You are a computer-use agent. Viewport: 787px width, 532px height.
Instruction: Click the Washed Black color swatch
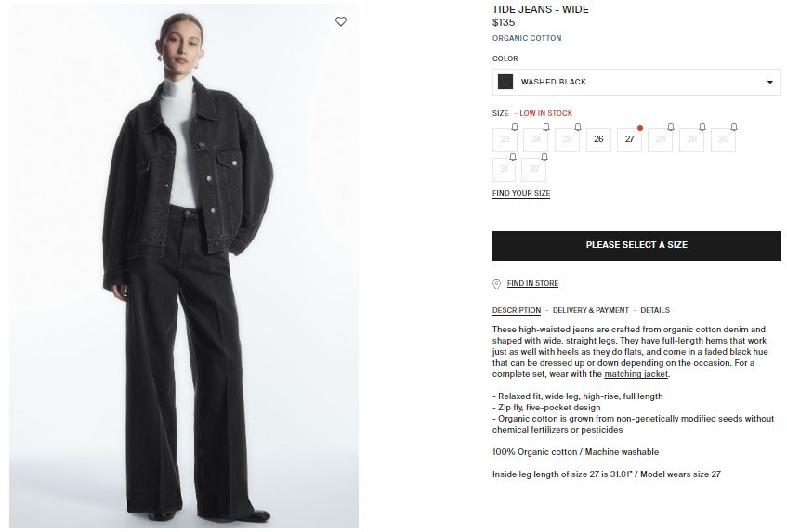coord(505,82)
